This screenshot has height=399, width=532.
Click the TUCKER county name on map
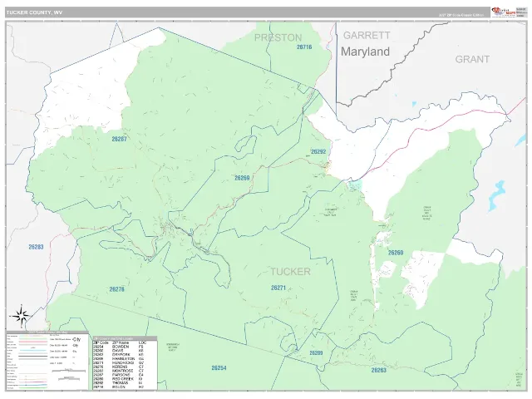[290, 272]
